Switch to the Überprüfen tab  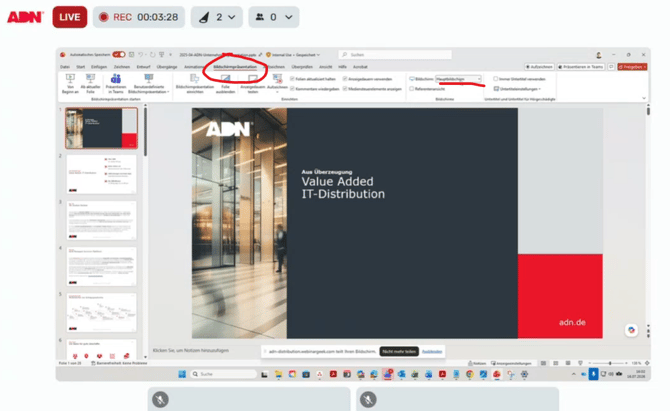point(302,67)
